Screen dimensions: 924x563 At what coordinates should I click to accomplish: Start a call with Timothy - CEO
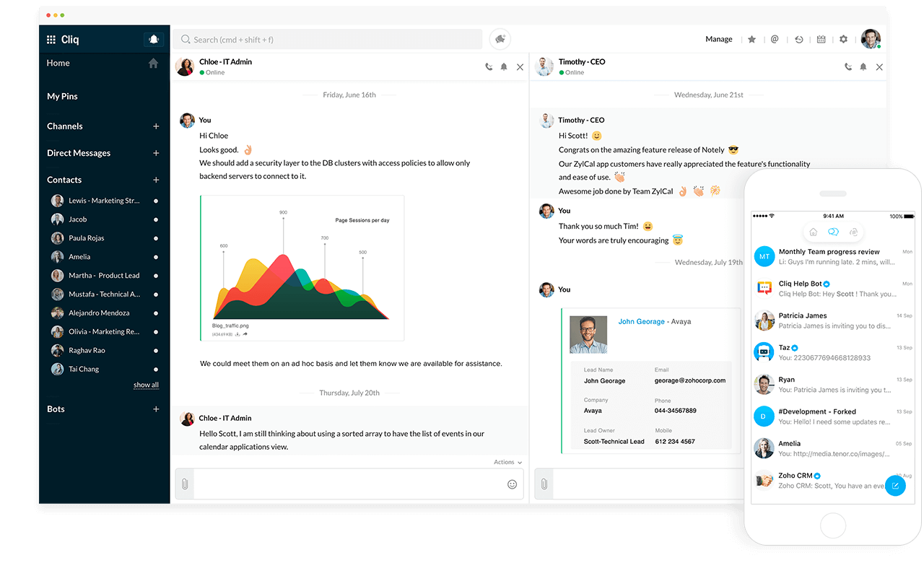point(848,67)
